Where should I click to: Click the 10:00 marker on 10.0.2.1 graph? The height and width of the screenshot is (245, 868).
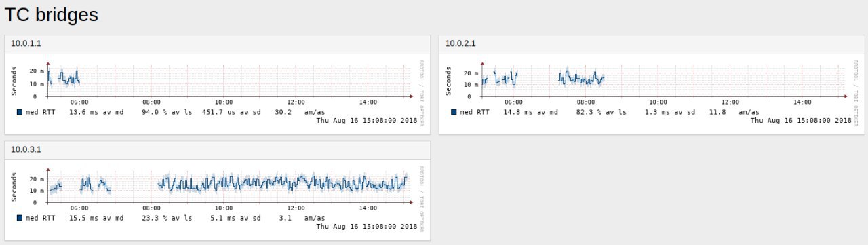pyautogui.click(x=658, y=102)
